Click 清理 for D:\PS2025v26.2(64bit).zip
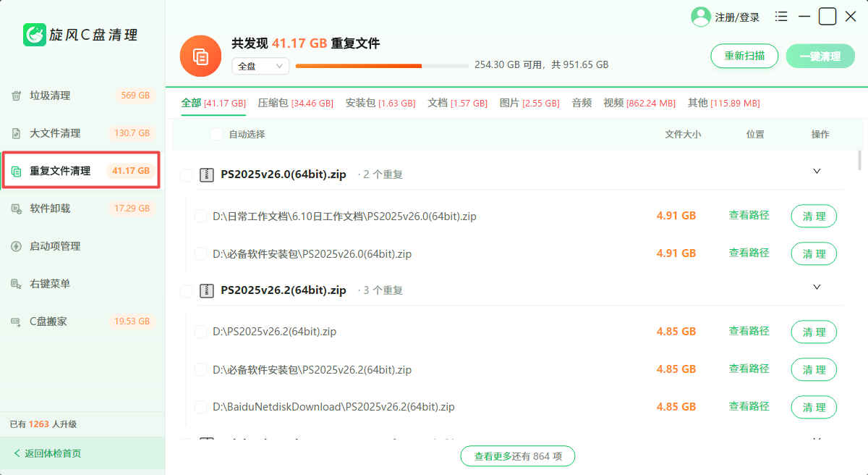Image resolution: width=868 pixels, height=475 pixels. point(814,332)
